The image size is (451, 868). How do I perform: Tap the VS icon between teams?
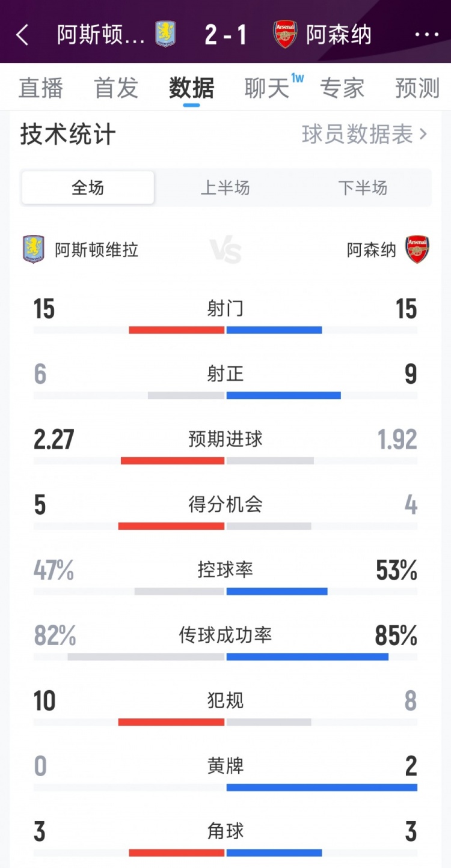coord(226,250)
